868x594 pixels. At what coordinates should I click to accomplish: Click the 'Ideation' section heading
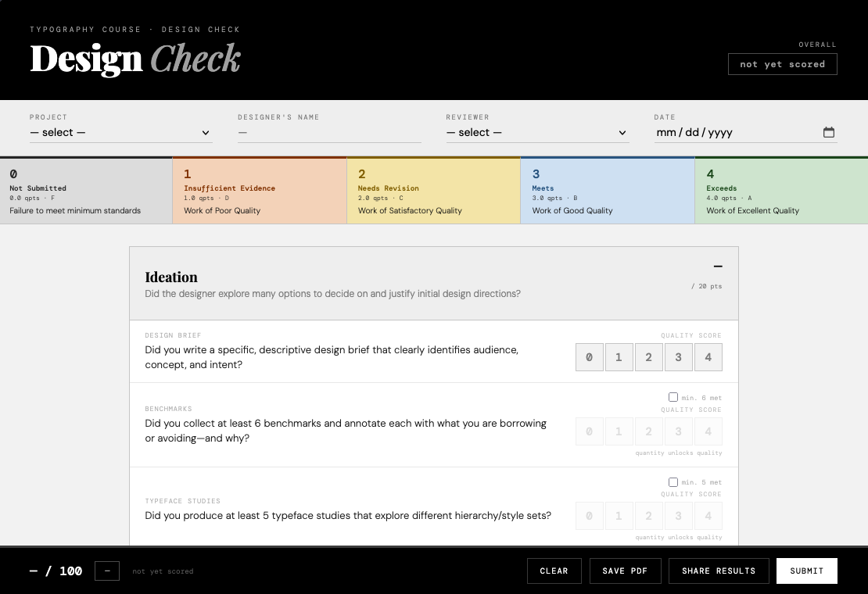(x=171, y=277)
